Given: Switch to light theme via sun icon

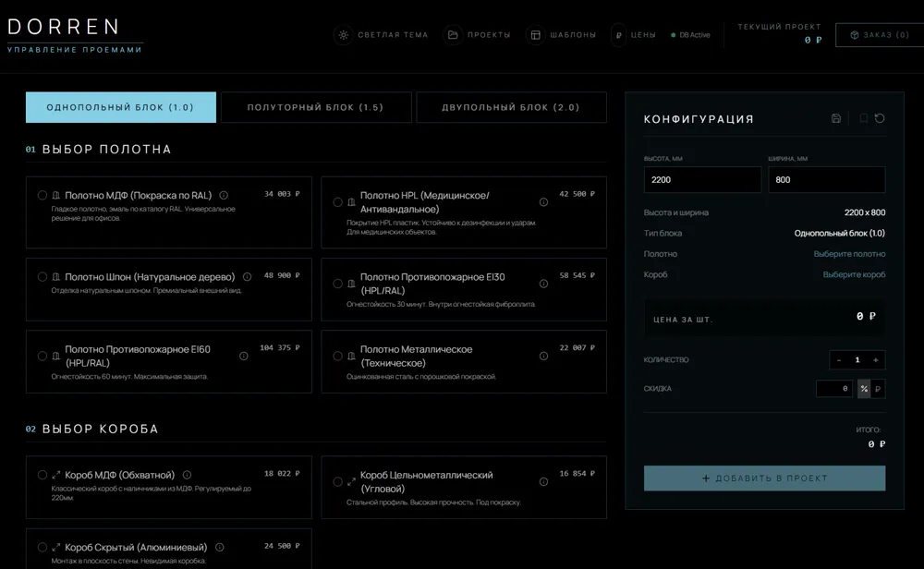Looking at the screenshot, I should (343, 35).
